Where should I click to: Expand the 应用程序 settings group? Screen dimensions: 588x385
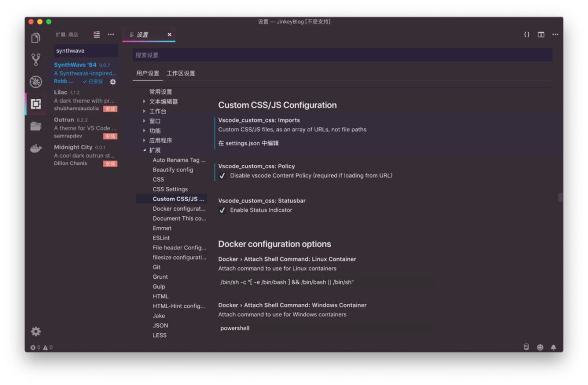(144, 140)
